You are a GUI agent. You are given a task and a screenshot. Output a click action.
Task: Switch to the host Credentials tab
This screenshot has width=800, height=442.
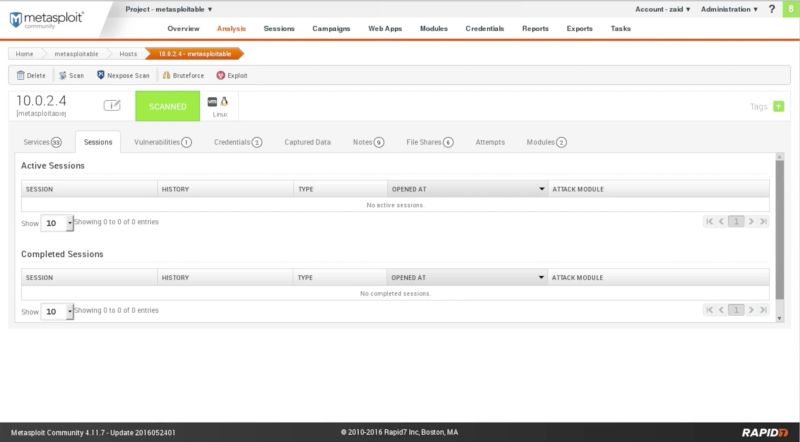coord(238,142)
